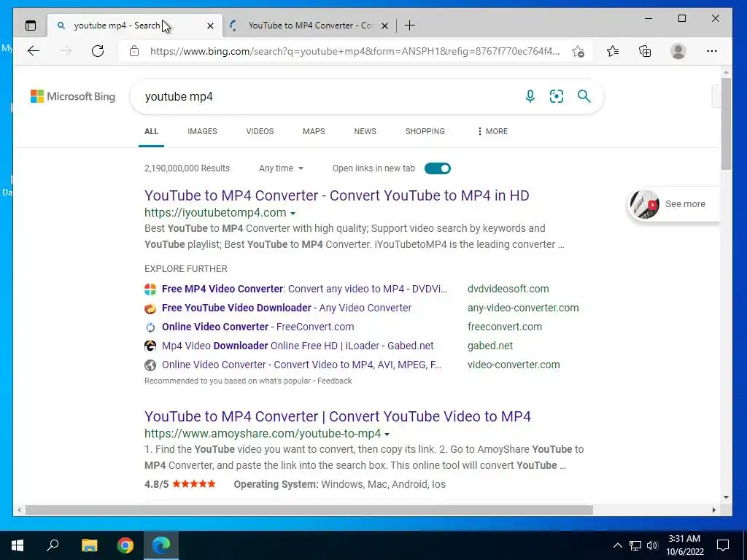The height and width of the screenshot is (560, 747).
Task: Open Free MP4 Video Converter link
Action: point(305,289)
